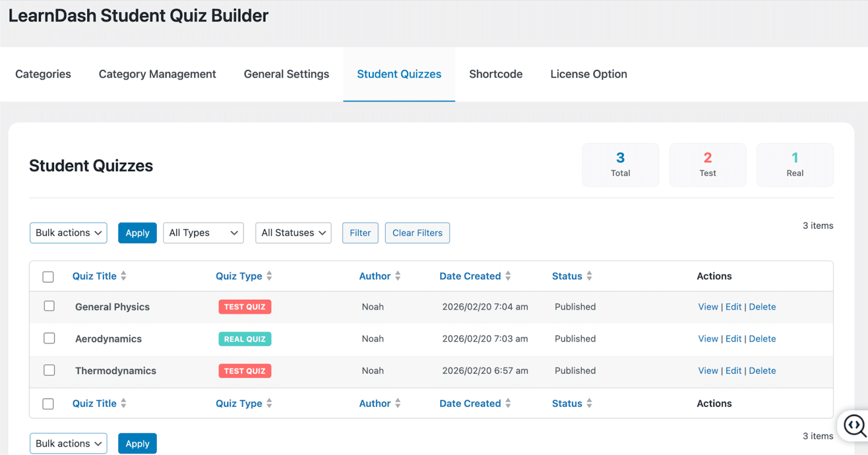This screenshot has height=455, width=868.
Task: View the Thermodynamics quiz
Action: point(708,371)
